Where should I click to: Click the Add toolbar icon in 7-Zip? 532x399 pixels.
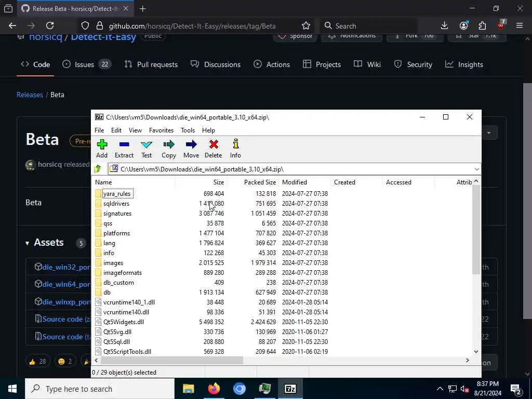[x=102, y=149]
